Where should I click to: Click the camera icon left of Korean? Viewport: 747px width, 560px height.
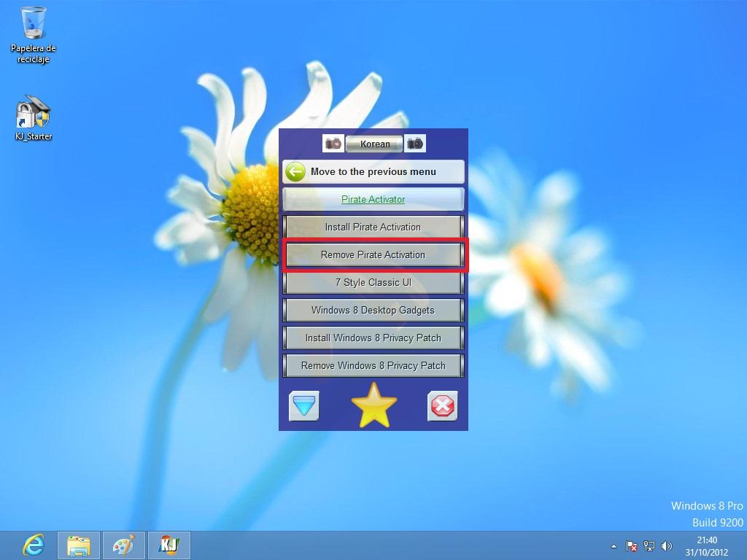(333, 144)
